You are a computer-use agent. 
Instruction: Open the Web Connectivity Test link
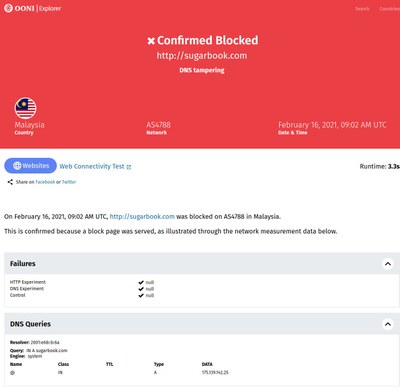(x=92, y=166)
